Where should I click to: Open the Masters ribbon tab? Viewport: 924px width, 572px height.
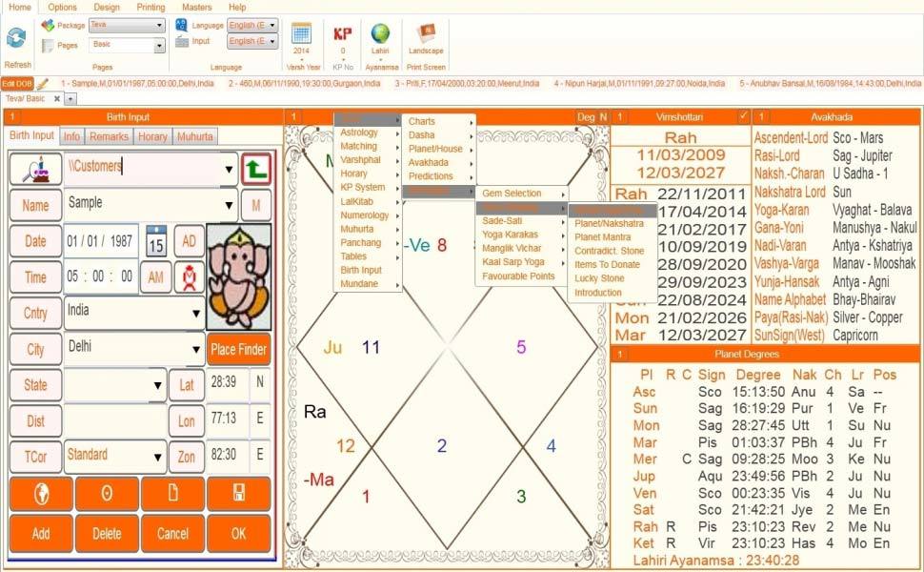click(x=197, y=7)
